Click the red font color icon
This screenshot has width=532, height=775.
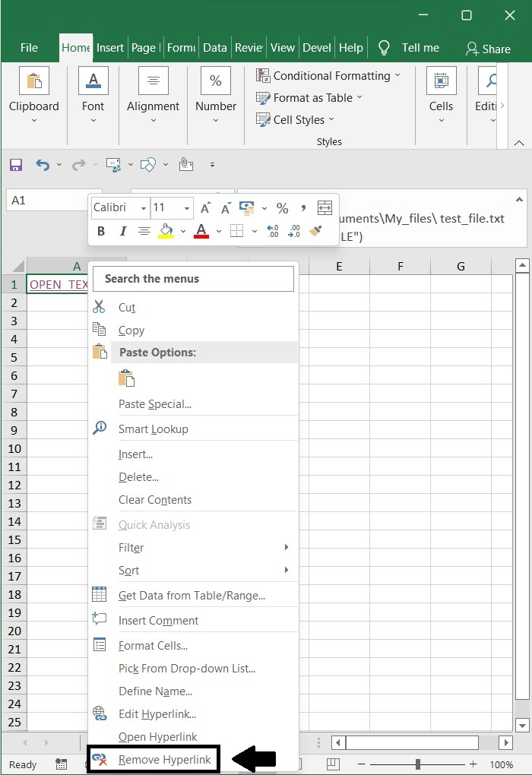point(201,231)
